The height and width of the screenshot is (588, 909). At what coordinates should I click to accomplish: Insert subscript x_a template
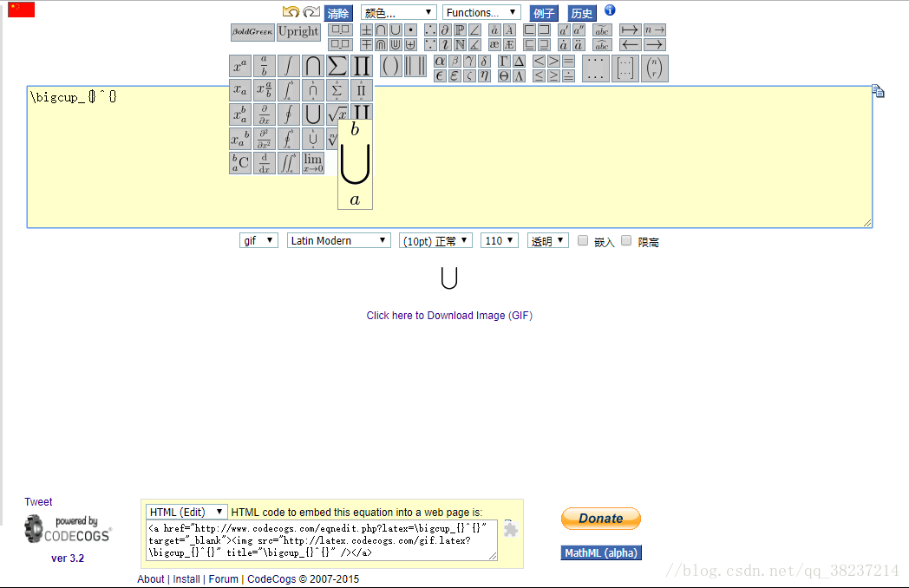click(240, 90)
